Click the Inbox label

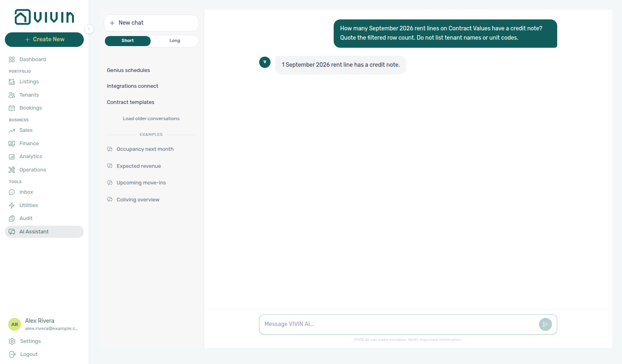pos(26,192)
